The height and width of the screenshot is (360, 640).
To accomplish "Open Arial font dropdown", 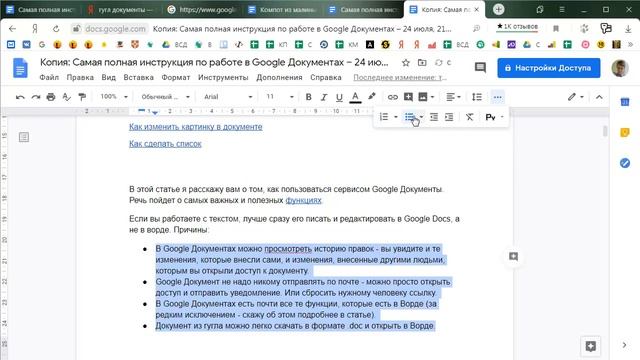I will [228, 97].
